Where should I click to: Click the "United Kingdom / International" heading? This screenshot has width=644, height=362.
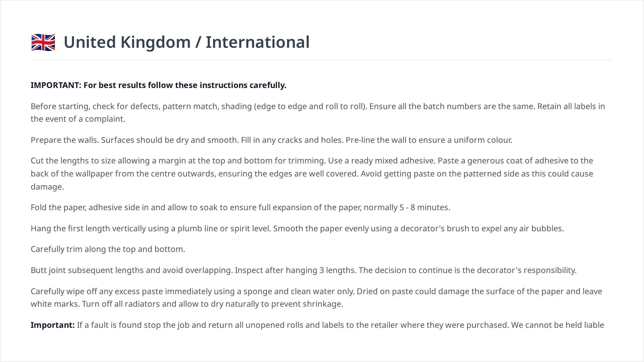click(186, 42)
